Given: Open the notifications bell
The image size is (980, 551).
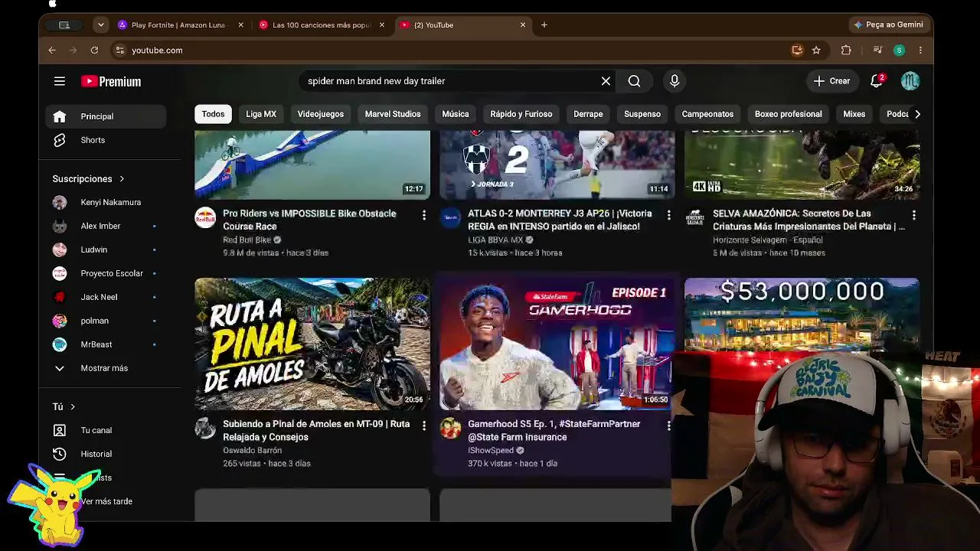Looking at the screenshot, I should tap(877, 81).
